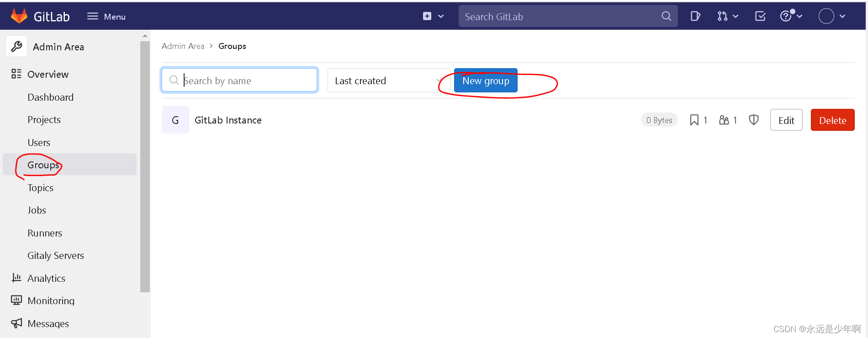Click the magnifier icon in Search GitLab
The height and width of the screenshot is (338, 868).
pos(666,16)
